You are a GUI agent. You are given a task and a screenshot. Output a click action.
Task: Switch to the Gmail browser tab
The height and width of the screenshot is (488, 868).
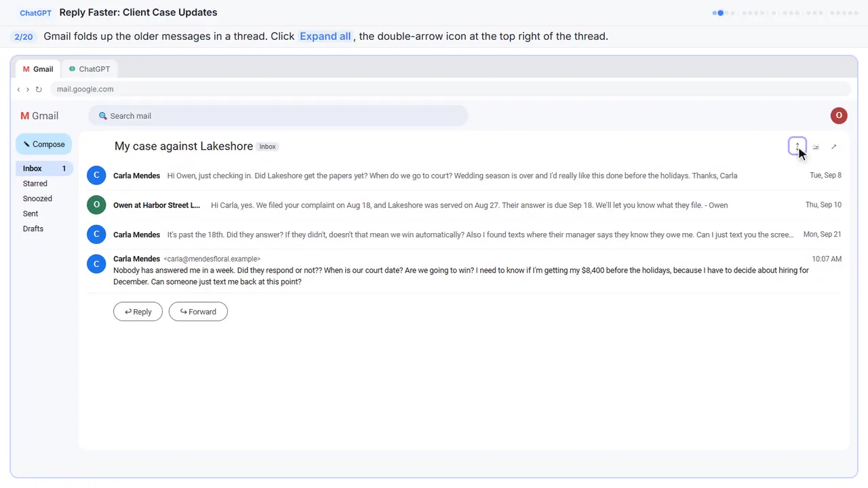[x=38, y=69]
